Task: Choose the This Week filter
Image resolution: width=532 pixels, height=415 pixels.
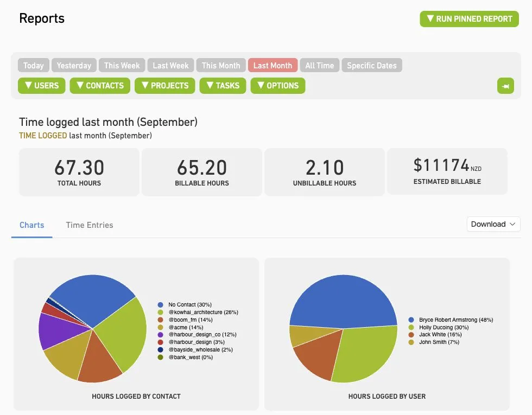Action: pyautogui.click(x=122, y=66)
